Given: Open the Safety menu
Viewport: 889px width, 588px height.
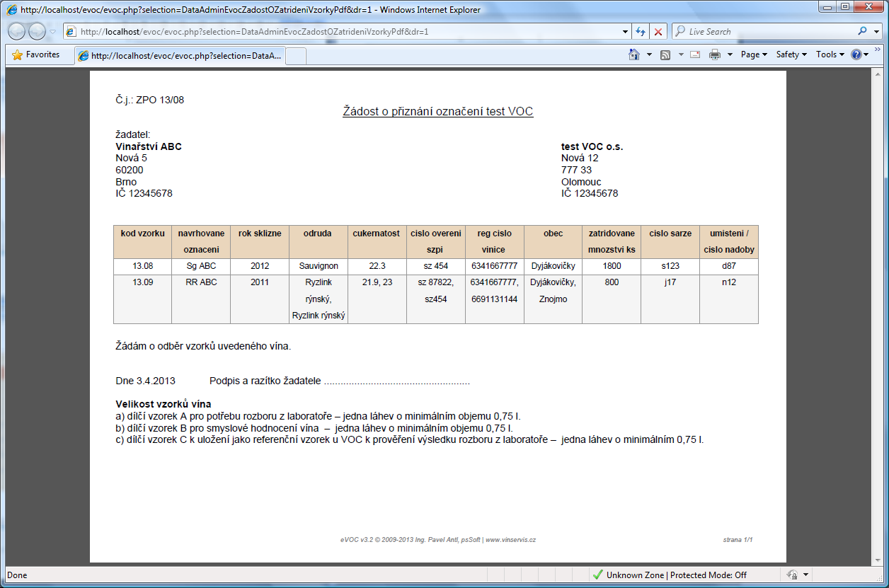Looking at the screenshot, I should click(791, 54).
